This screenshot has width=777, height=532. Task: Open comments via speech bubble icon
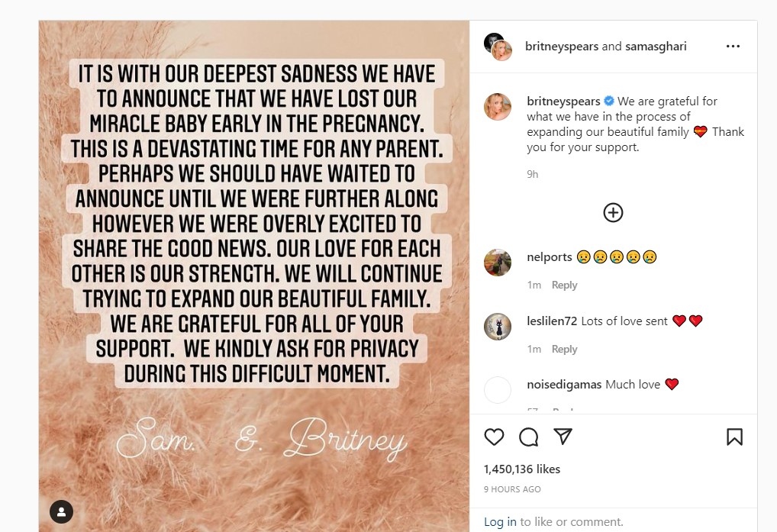[528, 437]
